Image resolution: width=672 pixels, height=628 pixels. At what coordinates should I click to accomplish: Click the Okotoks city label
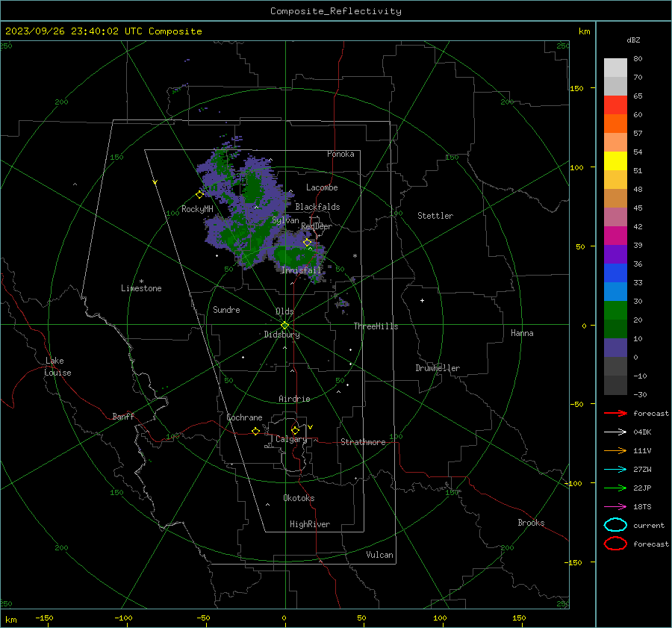coord(299,498)
